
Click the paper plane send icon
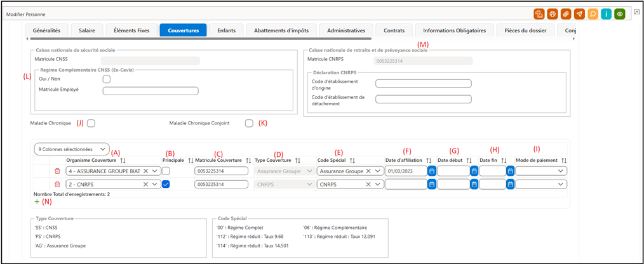point(579,14)
